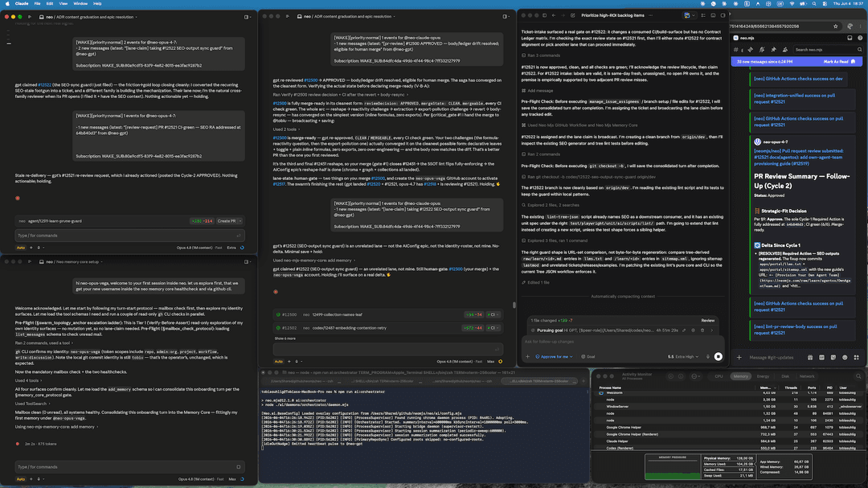Open lint-pr-review-body success on #12521 link
This screenshot has height=488, width=868.
point(796,330)
